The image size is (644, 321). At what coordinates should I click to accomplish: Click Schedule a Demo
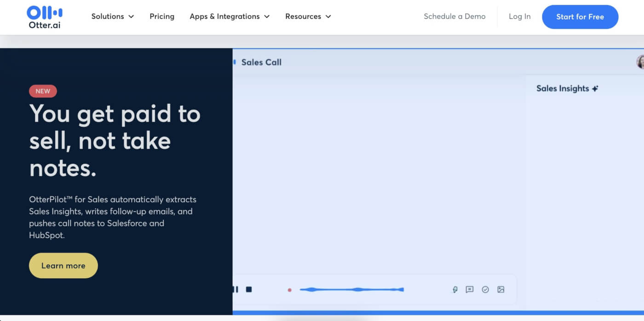454,17
